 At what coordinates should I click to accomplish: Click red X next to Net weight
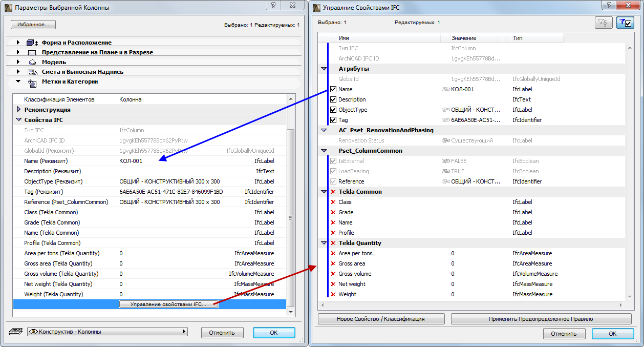tap(333, 284)
